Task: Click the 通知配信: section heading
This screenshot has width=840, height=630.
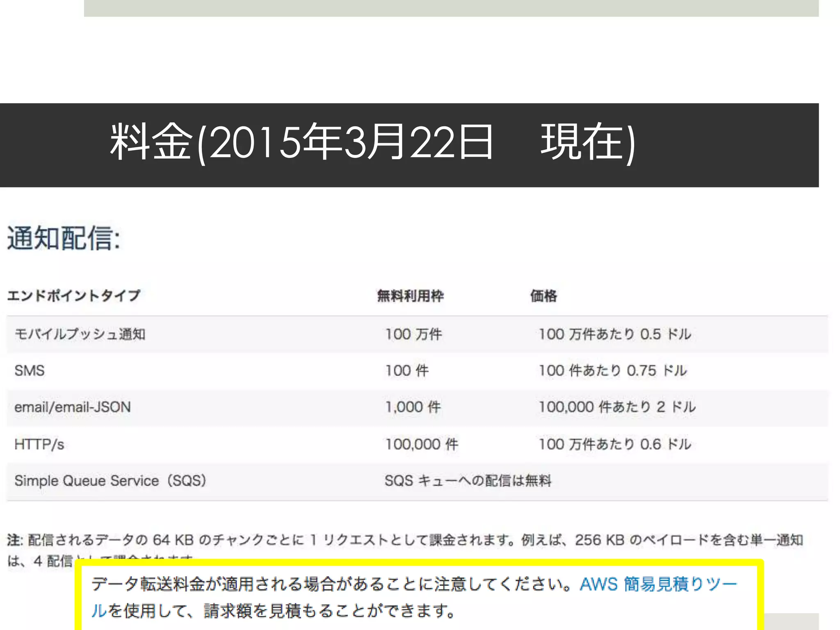Action: (x=64, y=238)
